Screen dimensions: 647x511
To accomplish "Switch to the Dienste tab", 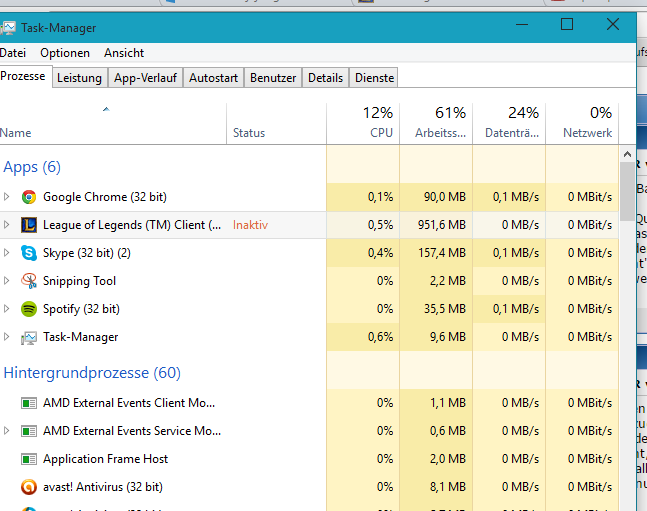I will pyautogui.click(x=374, y=78).
